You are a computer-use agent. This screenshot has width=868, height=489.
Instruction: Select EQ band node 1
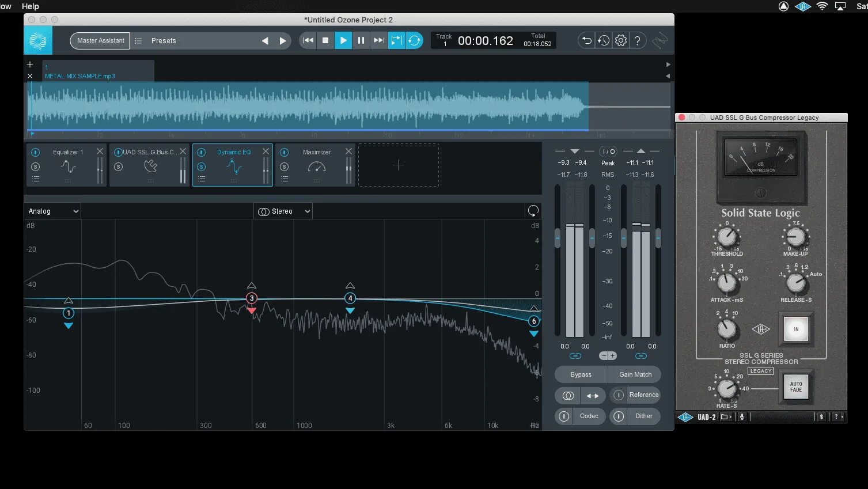(x=69, y=313)
